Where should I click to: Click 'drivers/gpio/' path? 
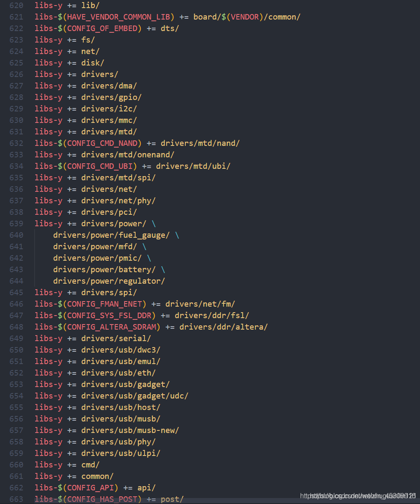[111, 97]
